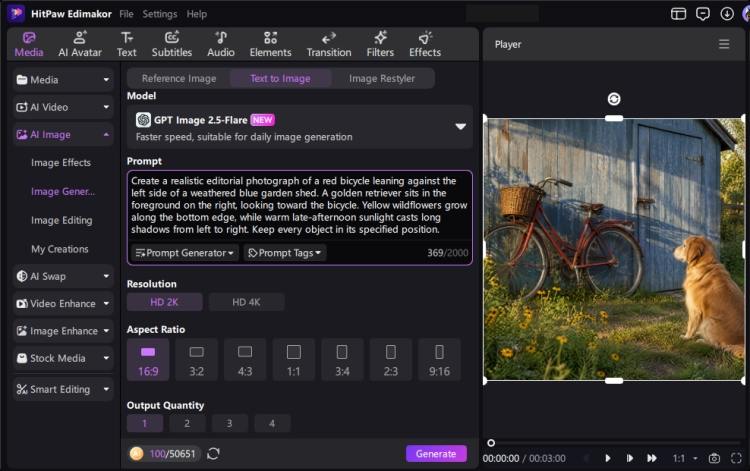This screenshot has width=750, height=471.
Task: Click the HitPaw Edimakor logo
Action: (16, 13)
